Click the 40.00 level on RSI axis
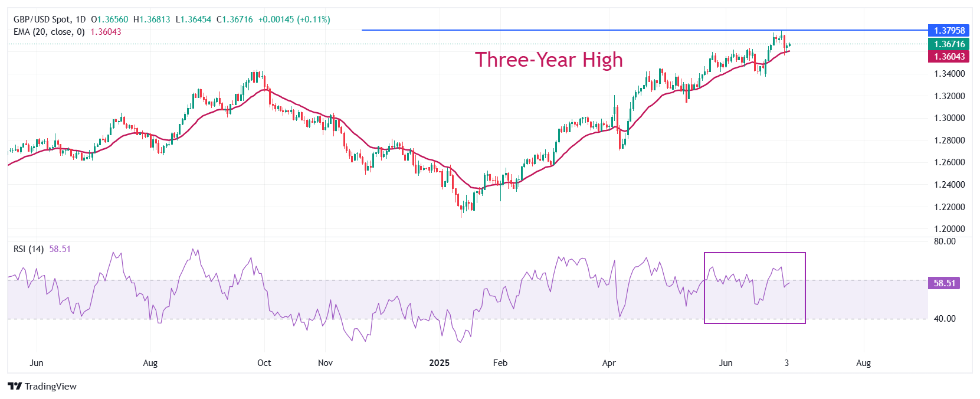 [945, 319]
